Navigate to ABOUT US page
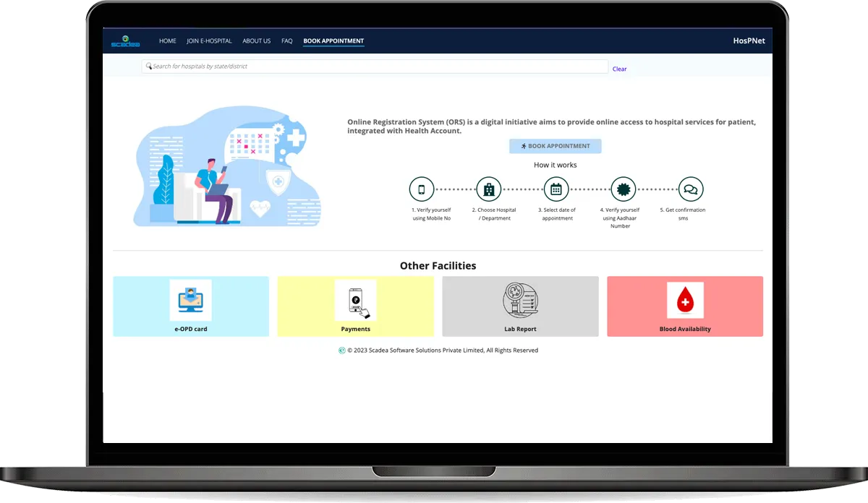Image resolution: width=868 pixels, height=503 pixels. [257, 41]
